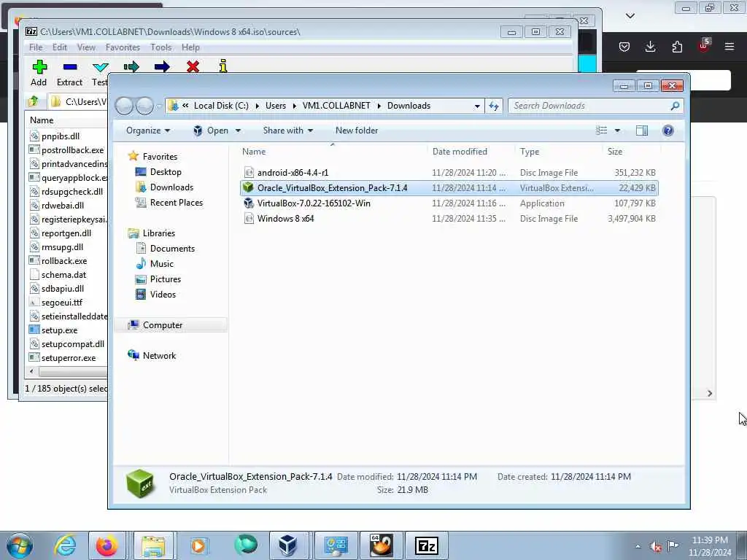Click the New folder button
The width and height of the screenshot is (747, 560).
click(x=356, y=131)
